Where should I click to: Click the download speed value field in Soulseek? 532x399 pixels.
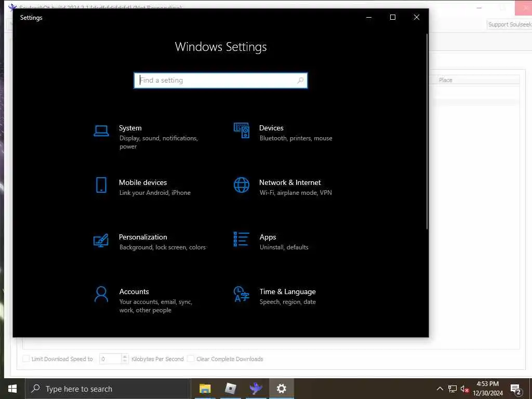pyautogui.click(x=110, y=358)
